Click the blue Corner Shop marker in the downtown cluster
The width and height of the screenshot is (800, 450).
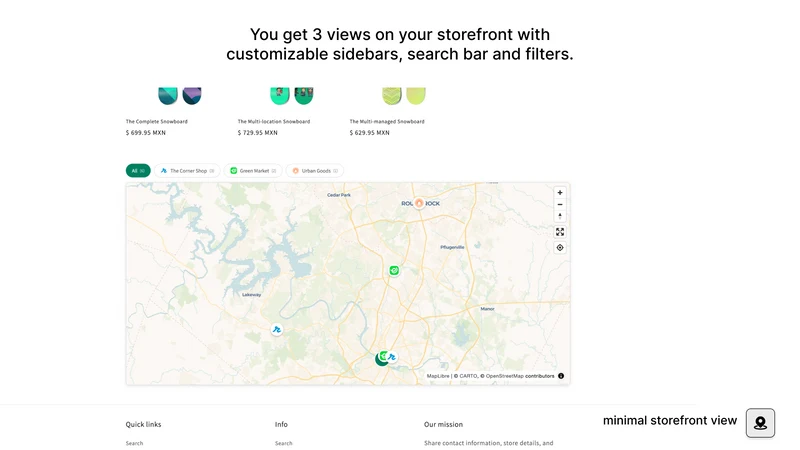click(x=392, y=357)
